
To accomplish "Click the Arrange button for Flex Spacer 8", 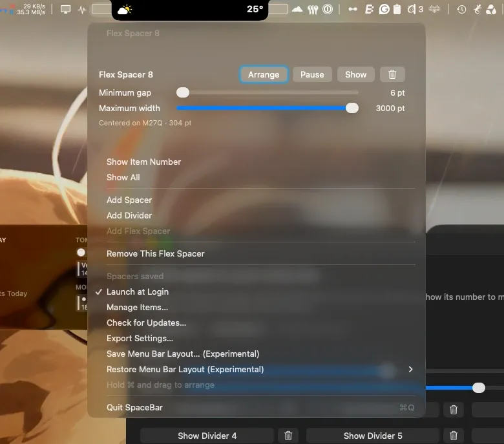I will pyautogui.click(x=264, y=74).
